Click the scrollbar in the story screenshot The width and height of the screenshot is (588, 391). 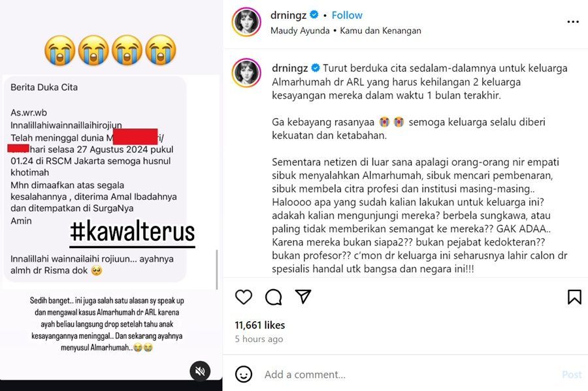(x=217, y=270)
